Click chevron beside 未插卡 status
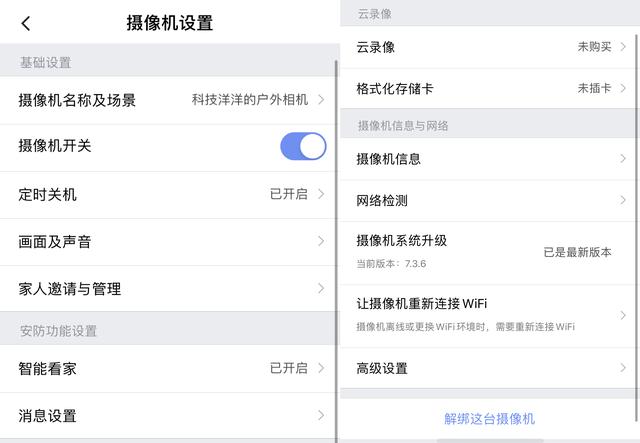 [x=623, y=88]
